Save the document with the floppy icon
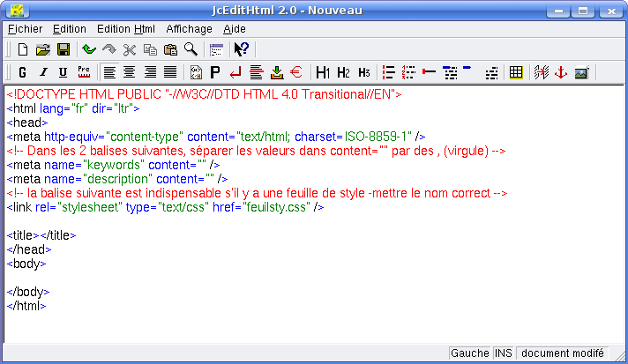 (x=64, y=49)
